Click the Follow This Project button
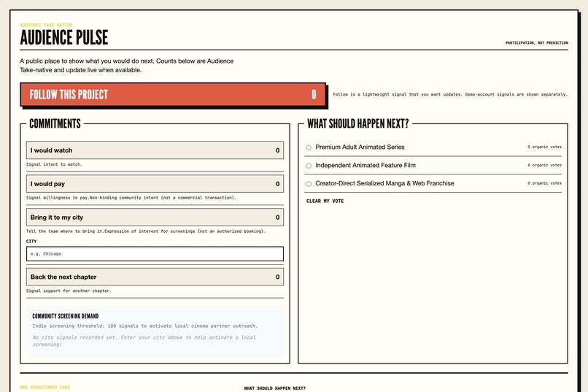588x392 pixels. tap(173, 94)
